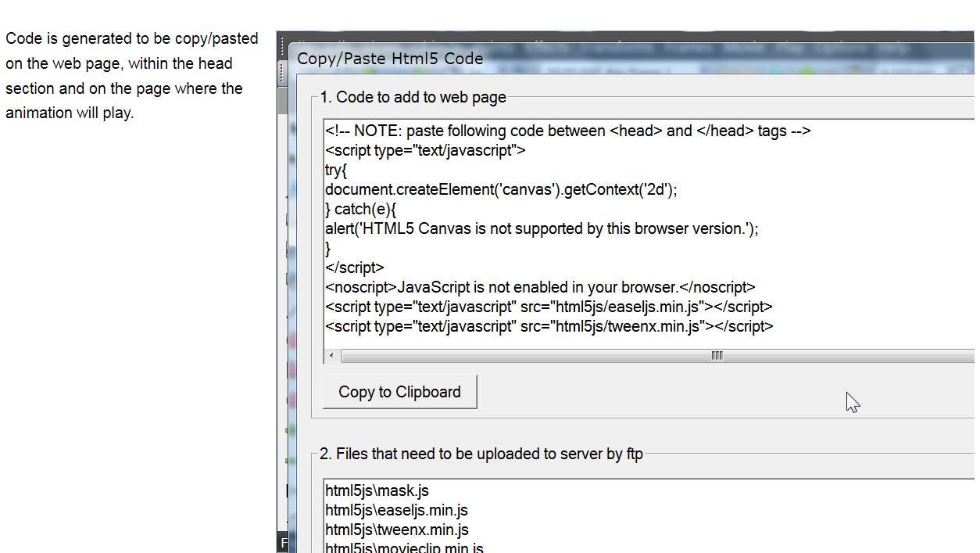The width and height of the screenshot is (980, 553).
Task: Click the "1. Code to add to web page" label
Action: coord(413,98)
